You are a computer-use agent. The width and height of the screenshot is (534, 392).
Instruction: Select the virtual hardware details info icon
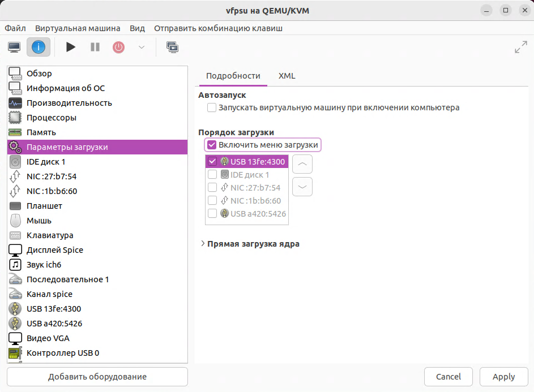click(x=39, y=48)
